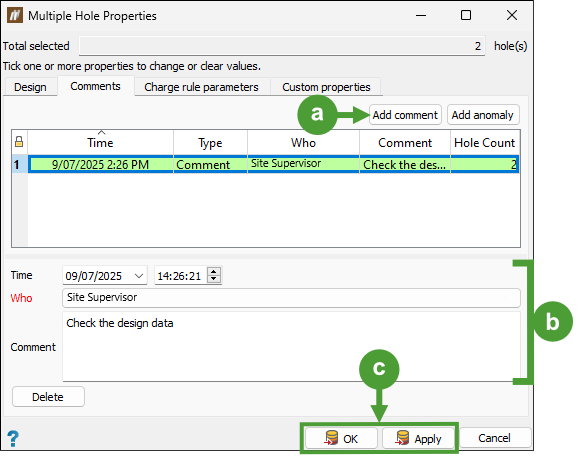Open the date dropdown chevron
584x456 pixels.
click(139, 276)
